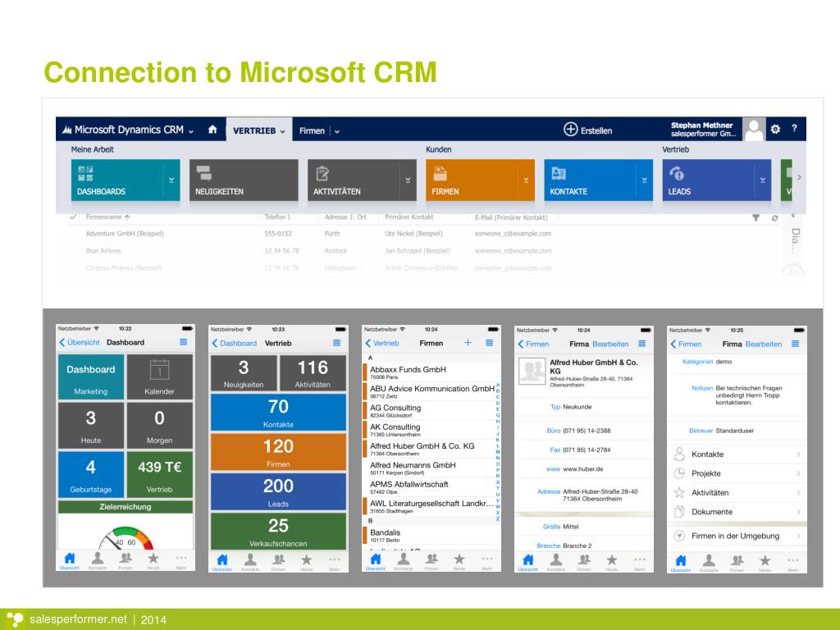Tap the 25 Verkaufschancen tile
840x630 pixels.
click(x=279, y=532)
